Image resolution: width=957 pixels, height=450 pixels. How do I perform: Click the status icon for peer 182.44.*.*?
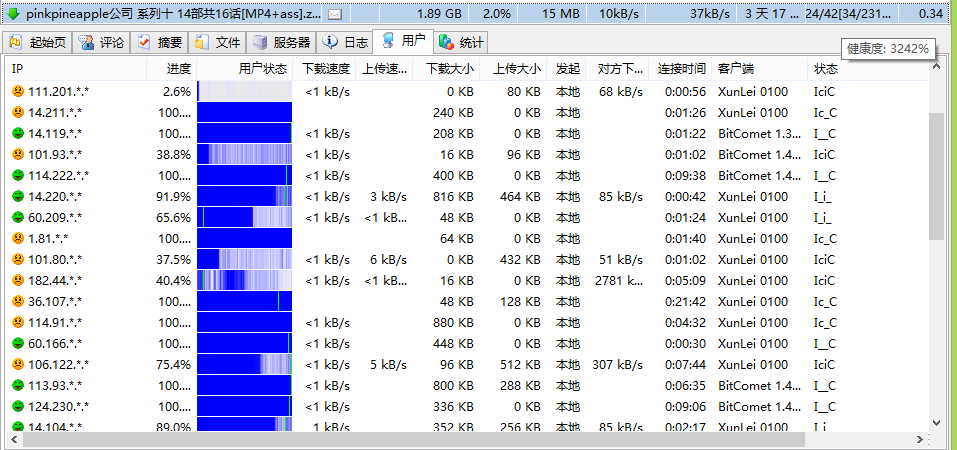point(18,281)
